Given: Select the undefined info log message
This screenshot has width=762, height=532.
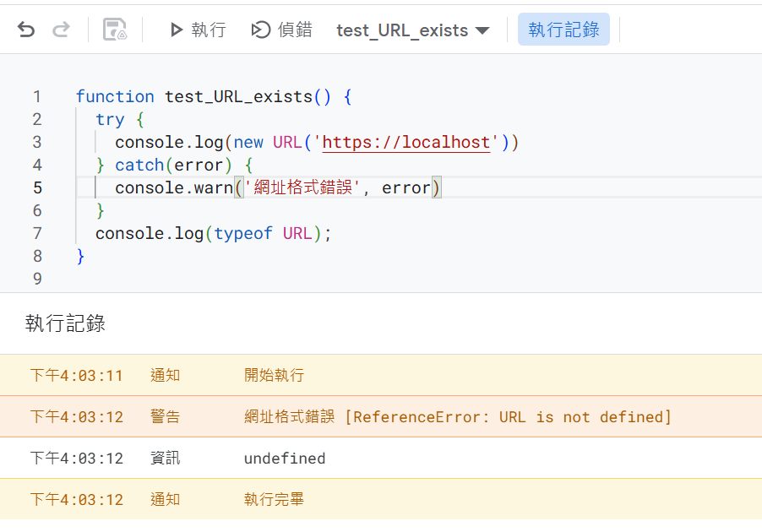Looking at the screenshot, I should point(285,459).
